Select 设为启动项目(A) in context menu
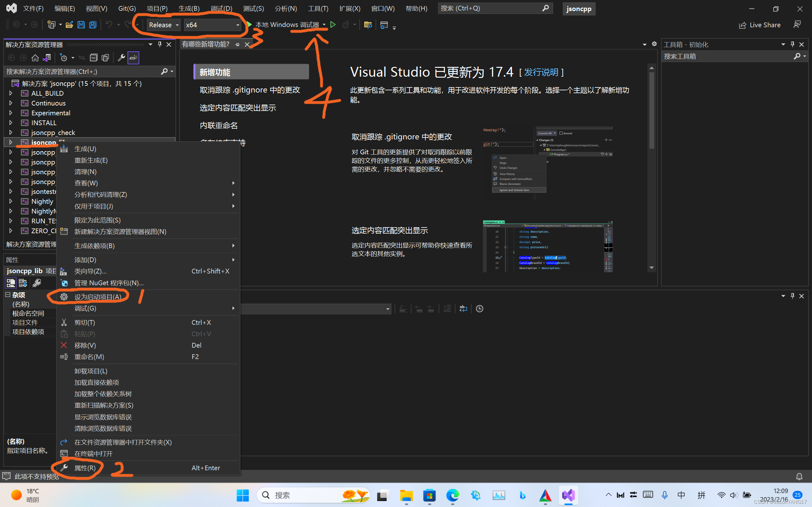812x507 pixels. point(98,297)
